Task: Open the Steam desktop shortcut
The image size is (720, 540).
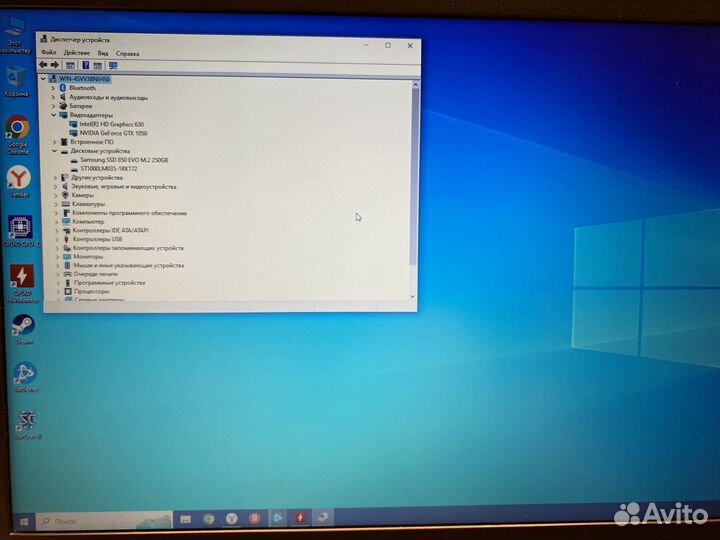Action: 23,325
